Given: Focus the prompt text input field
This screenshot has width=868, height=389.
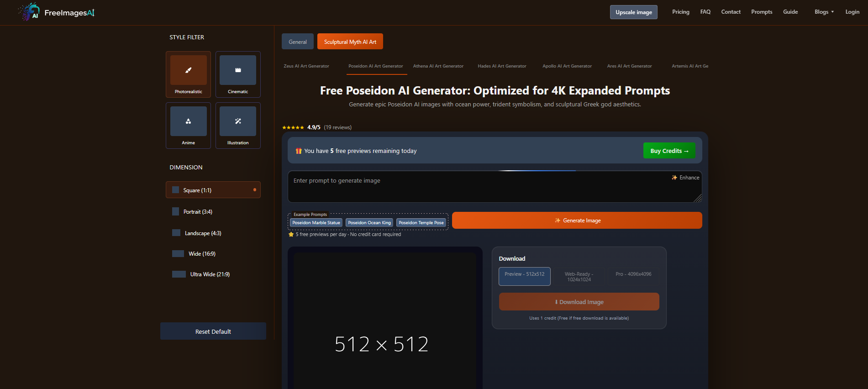Looking at the screenshot, I should [x=495, y=187].
